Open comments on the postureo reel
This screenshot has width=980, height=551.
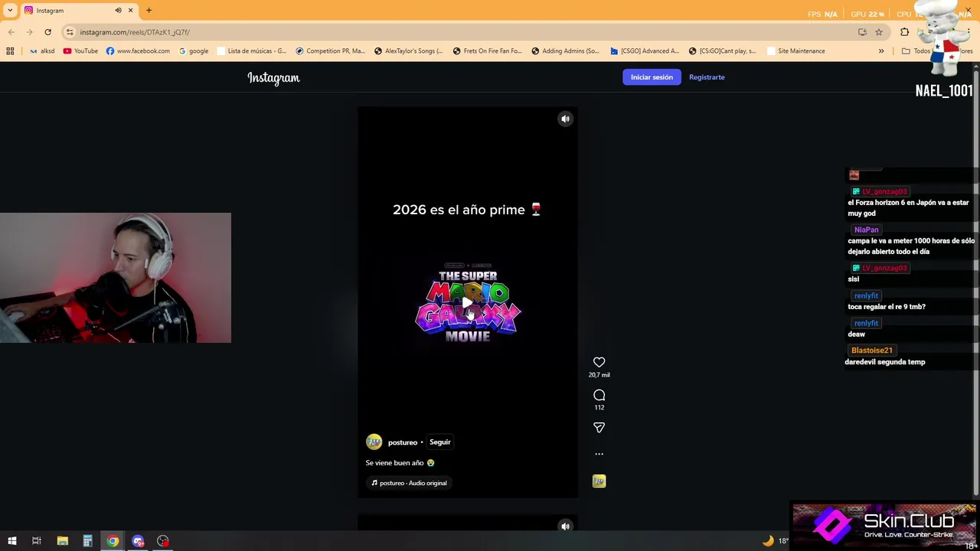(599, 395)
